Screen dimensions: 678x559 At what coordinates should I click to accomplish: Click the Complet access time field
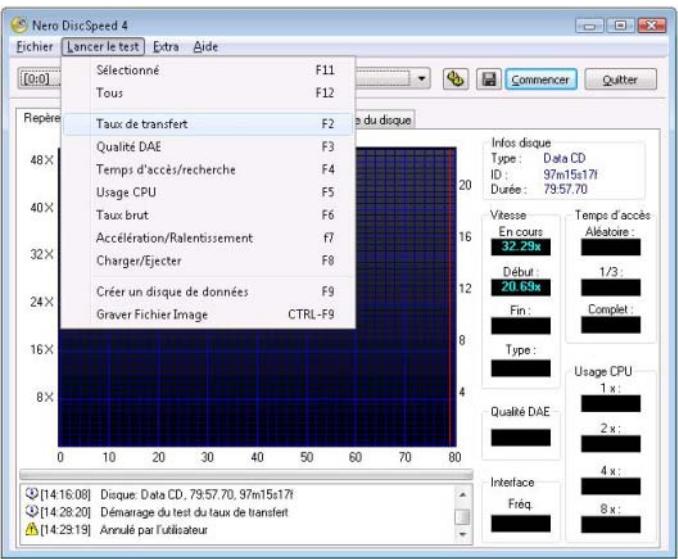(x=611, y=325)
